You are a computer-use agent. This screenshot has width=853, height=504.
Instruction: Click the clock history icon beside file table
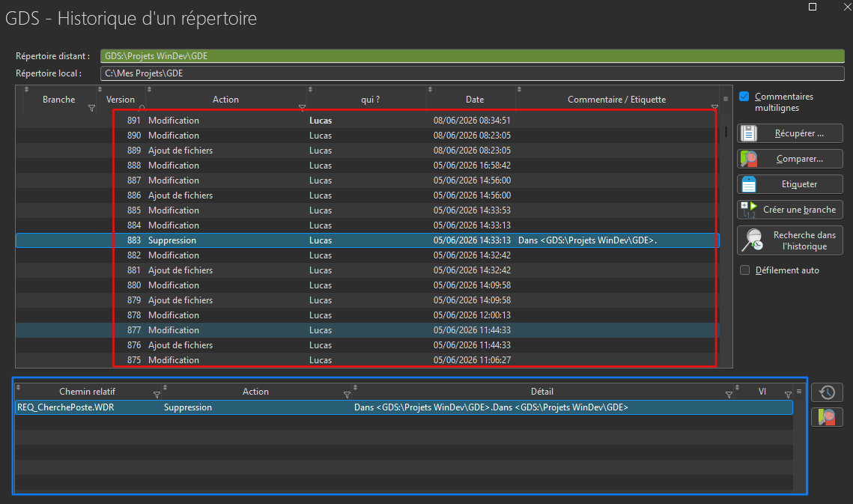827,392
